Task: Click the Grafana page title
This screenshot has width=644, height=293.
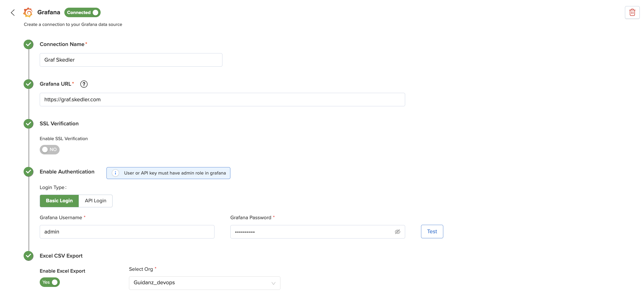Action: (49, 12)
